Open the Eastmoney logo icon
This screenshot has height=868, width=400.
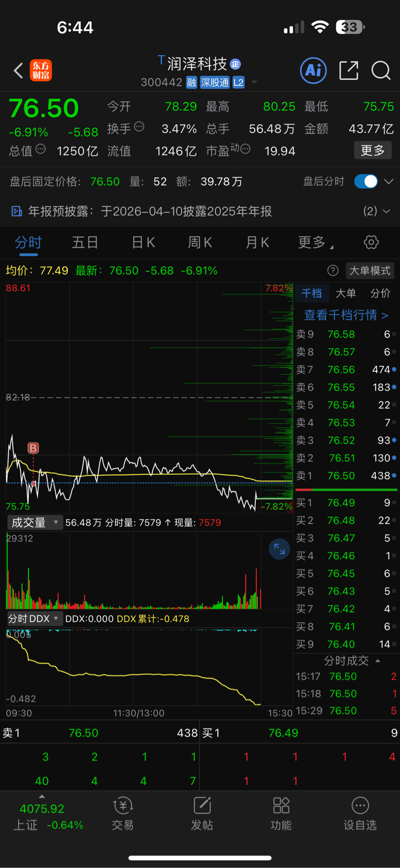41,70
